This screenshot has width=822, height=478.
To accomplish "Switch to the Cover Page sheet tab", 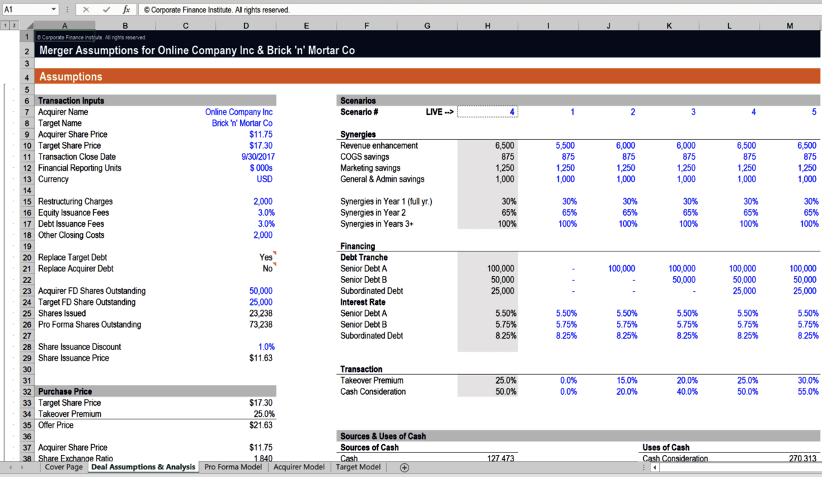I will (x=63, y=467).
